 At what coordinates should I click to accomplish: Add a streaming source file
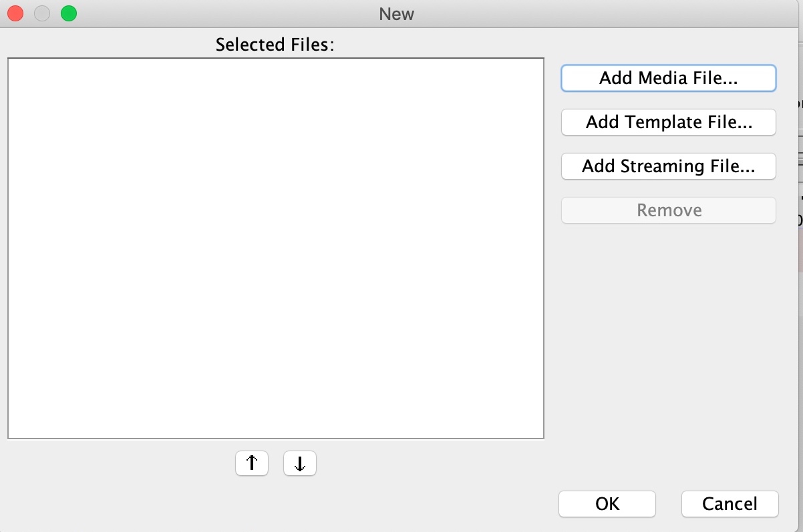(669, 166)
